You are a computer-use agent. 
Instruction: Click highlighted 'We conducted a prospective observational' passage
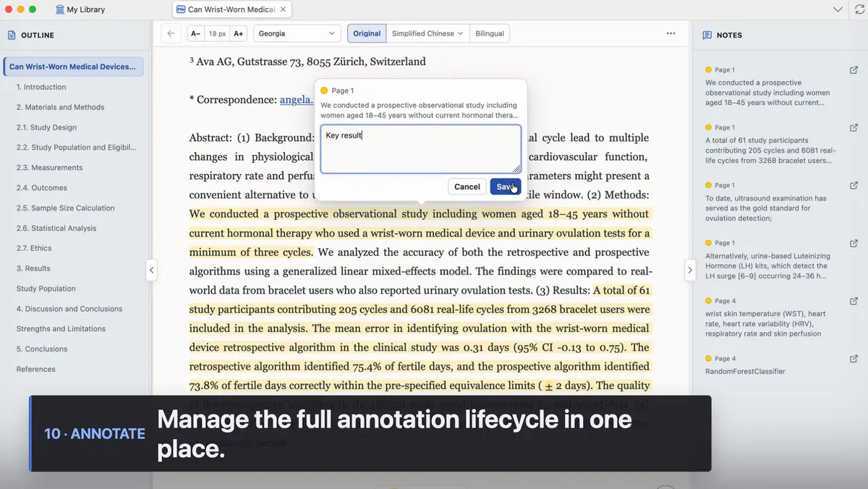420,233
